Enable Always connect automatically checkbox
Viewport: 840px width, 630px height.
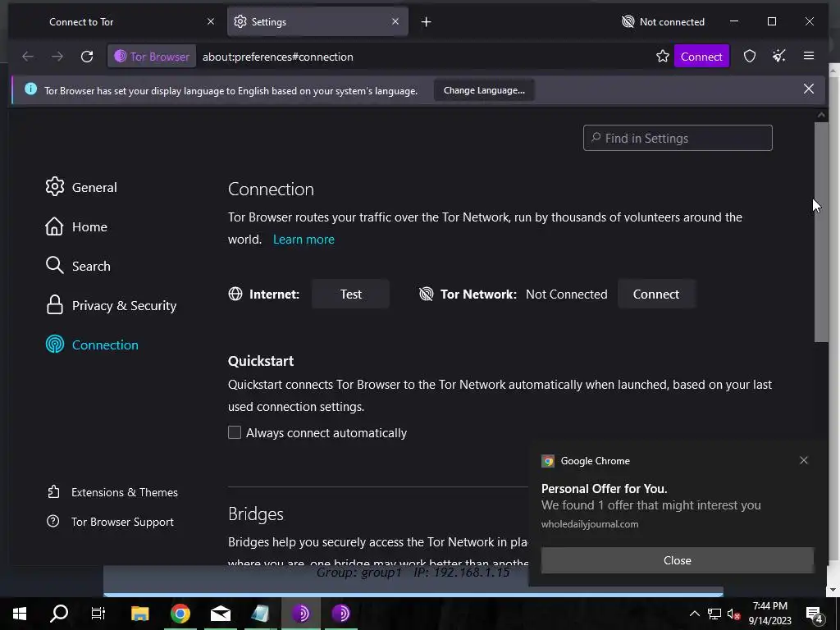(235, 432)
